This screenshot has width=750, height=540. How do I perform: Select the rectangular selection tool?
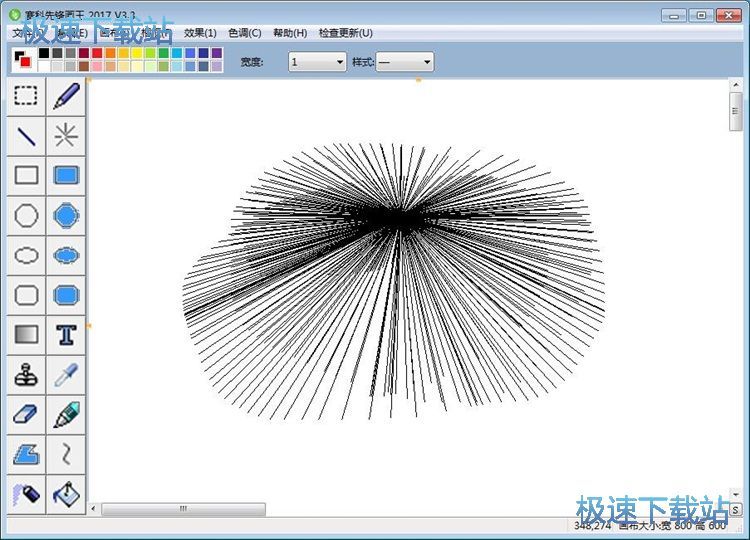coord(27,96)
